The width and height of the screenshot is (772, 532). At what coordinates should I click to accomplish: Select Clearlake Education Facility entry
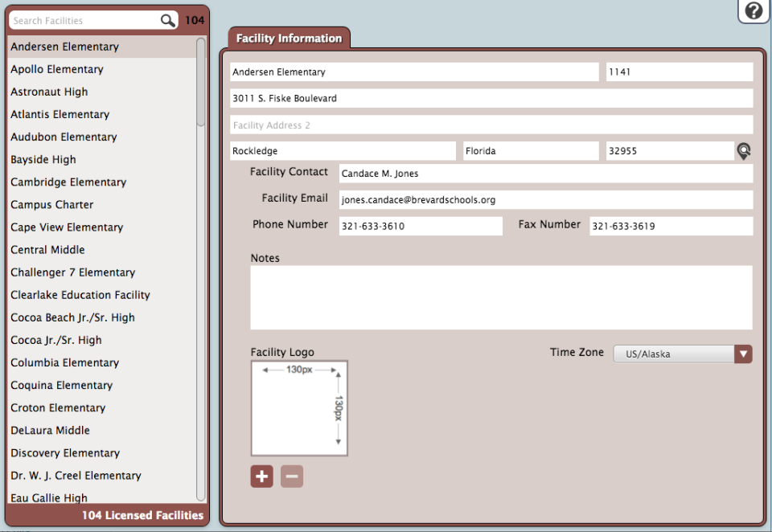(x=80, y=295)
